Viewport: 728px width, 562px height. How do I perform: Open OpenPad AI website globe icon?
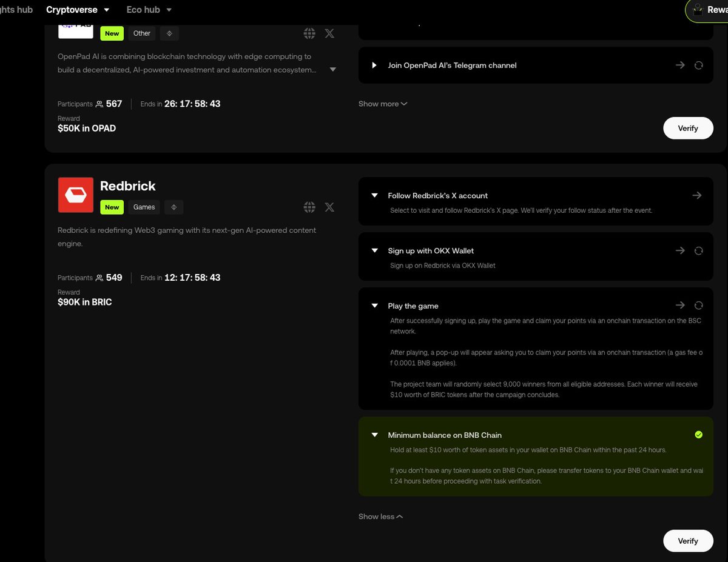click(309, 33)
